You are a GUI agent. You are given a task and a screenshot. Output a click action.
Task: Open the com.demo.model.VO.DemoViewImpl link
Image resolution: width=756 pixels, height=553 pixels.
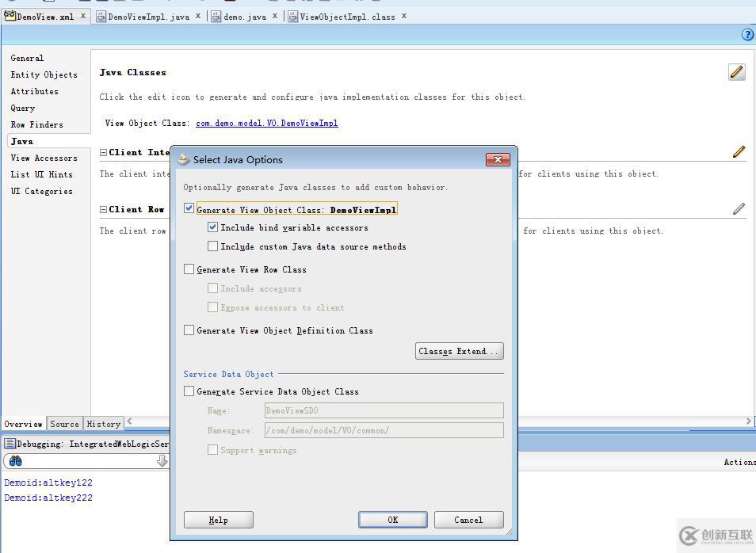point(266,123)
